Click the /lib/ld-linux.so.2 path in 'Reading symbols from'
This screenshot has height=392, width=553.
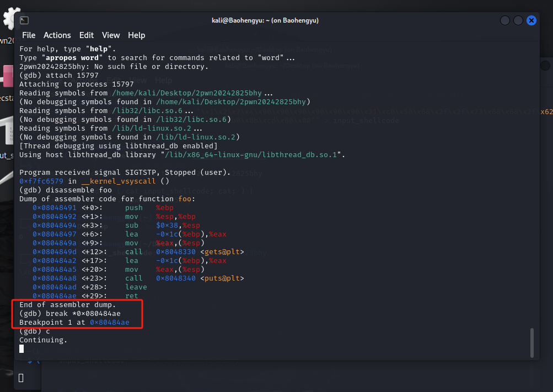pyautogui.click(x=152, y=128)
